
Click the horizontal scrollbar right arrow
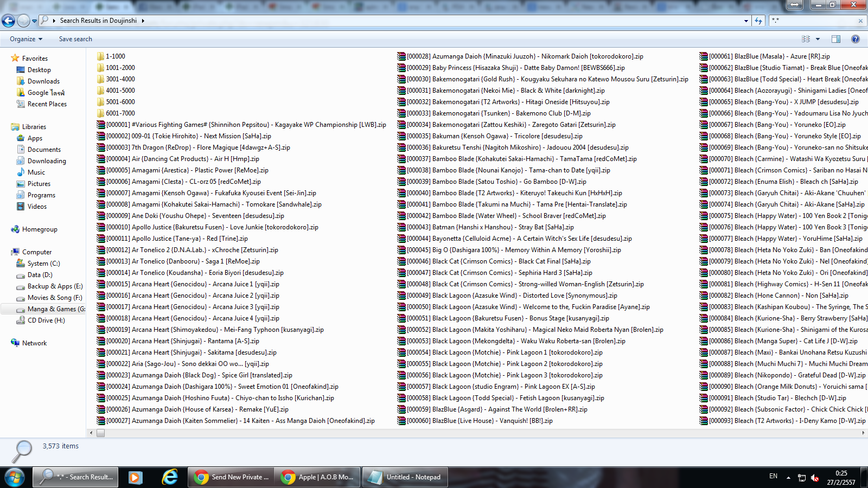pyautogui.click(x=863, y=433)
